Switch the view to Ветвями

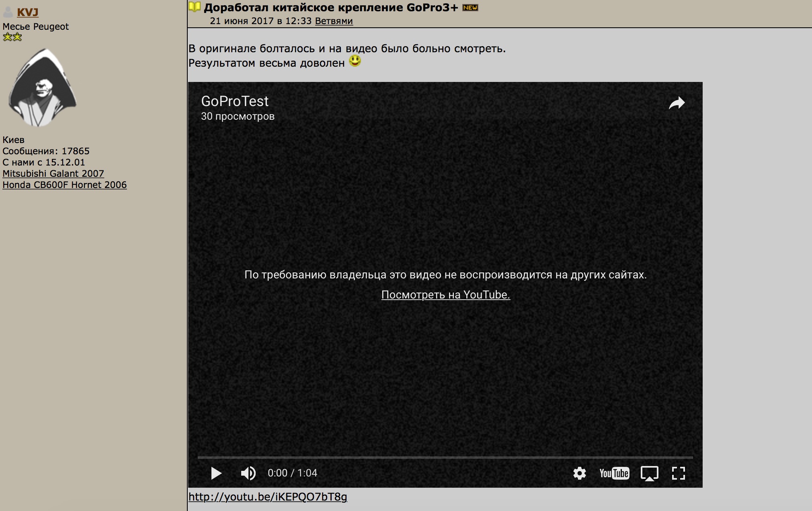pyautogui.click(x=334, y=21)
